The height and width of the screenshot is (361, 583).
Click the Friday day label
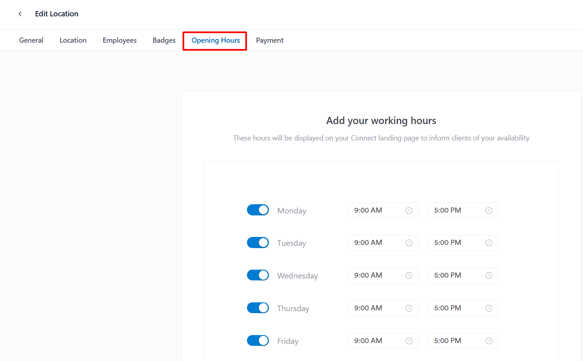point(288,341)
